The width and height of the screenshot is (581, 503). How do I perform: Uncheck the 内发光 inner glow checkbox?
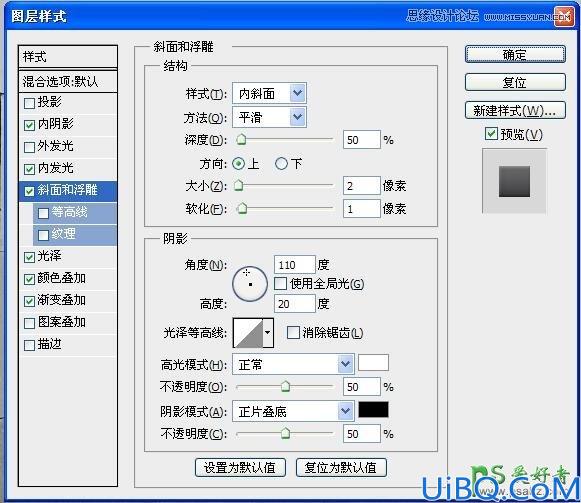(x=29, y=169)
